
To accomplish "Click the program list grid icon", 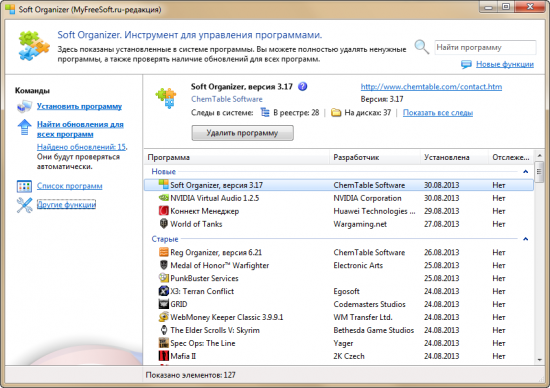I will tap(24, 186).
